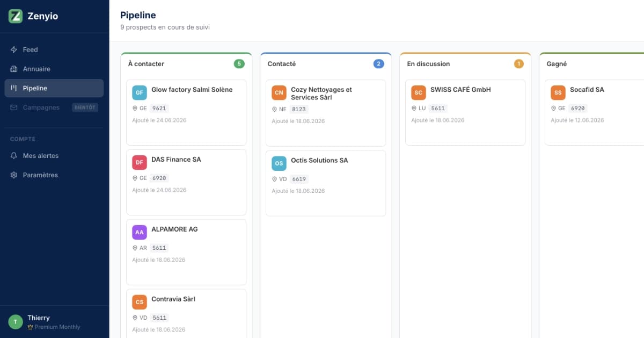Image resolution: width=644 pixels, height=338 pixels.
Task: Open the Octis Solutions SA card
Action: point(326,183)
